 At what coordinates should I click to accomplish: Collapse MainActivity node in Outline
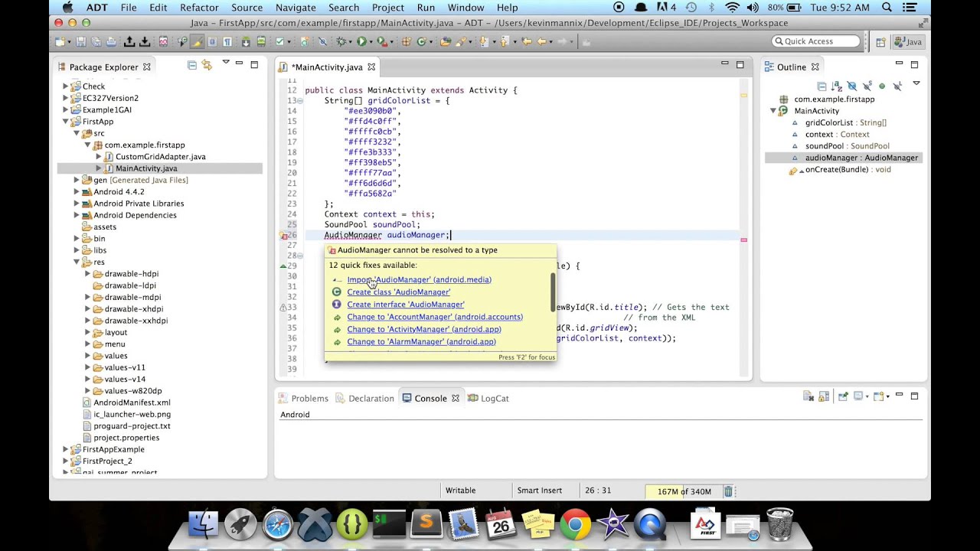(773, 111)
